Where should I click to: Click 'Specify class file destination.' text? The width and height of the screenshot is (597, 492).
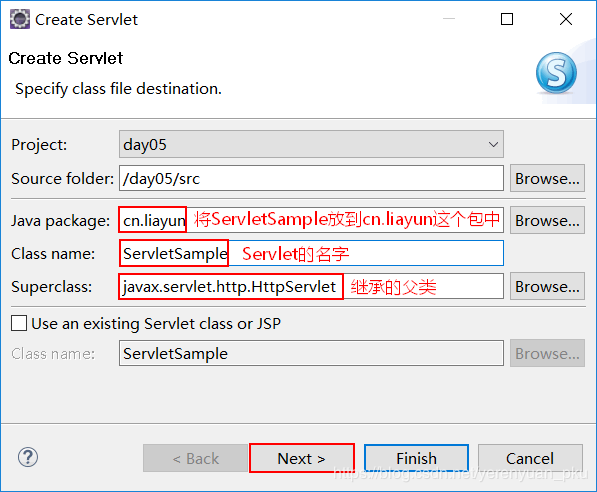(118, 89)
